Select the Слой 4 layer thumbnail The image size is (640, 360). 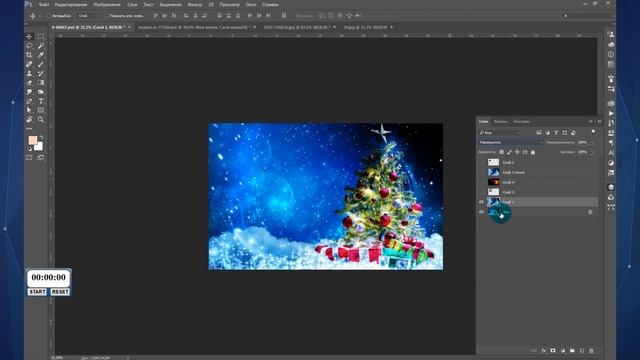tap(493, 182)
